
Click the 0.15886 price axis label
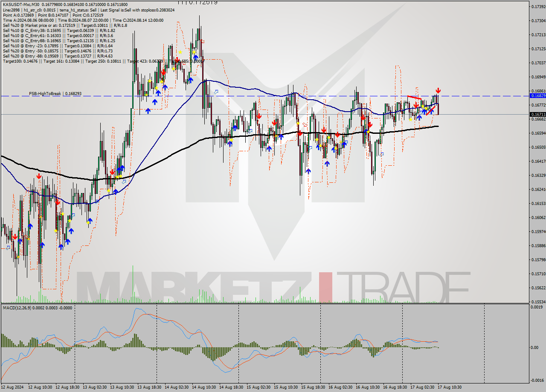coord(538,245)
